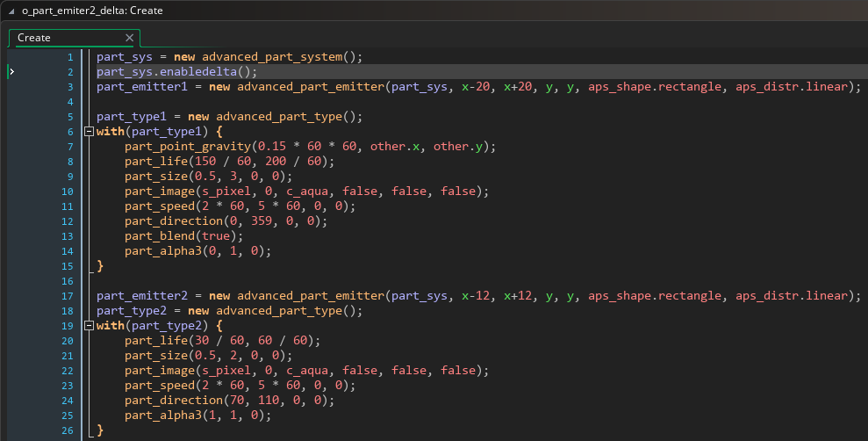This screenshot has height=441, width=868.
Task: Click 'part_emitter2' on line 17
Action: [141, 296]
